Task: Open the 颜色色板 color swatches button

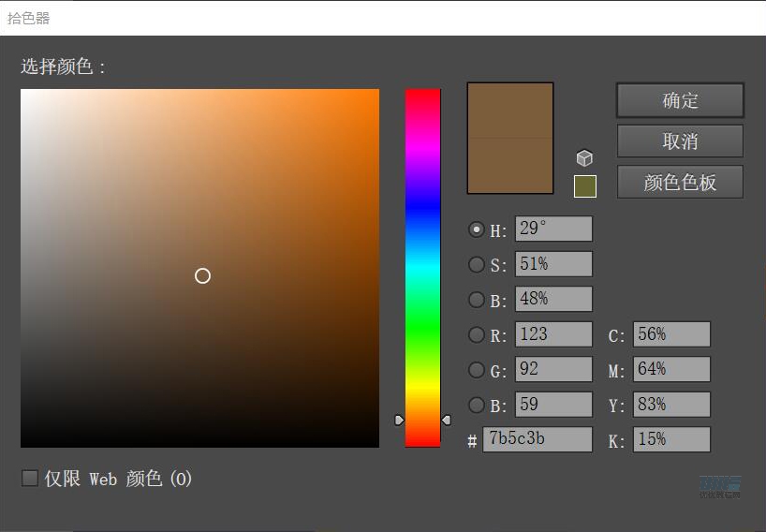Action: 680,183
